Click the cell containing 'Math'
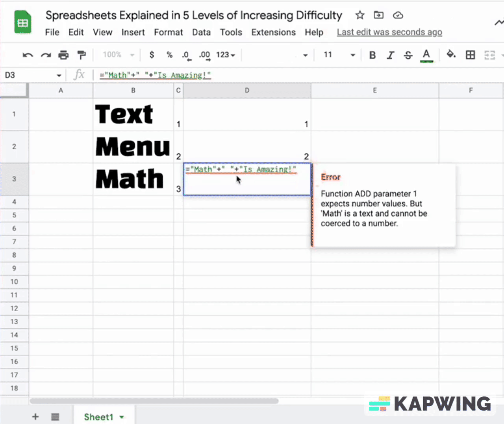 tap(133, 179)
